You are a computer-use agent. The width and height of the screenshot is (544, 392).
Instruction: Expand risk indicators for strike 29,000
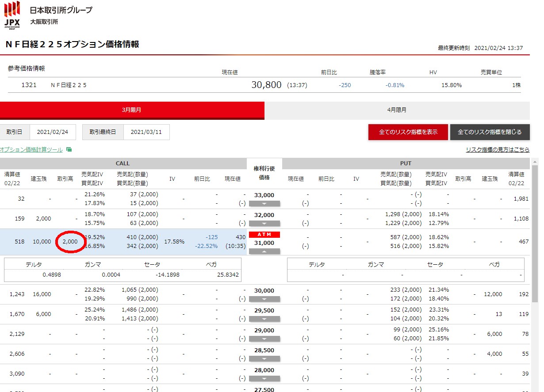click(x=264, y=339)
